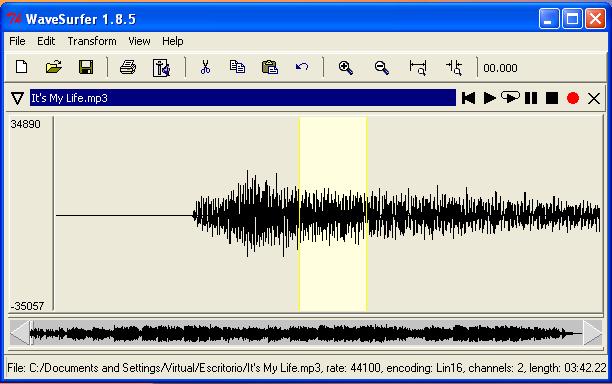This screenshot has width=612, height=384.
Task: Start playback with play button
Action: click(489, 98)
